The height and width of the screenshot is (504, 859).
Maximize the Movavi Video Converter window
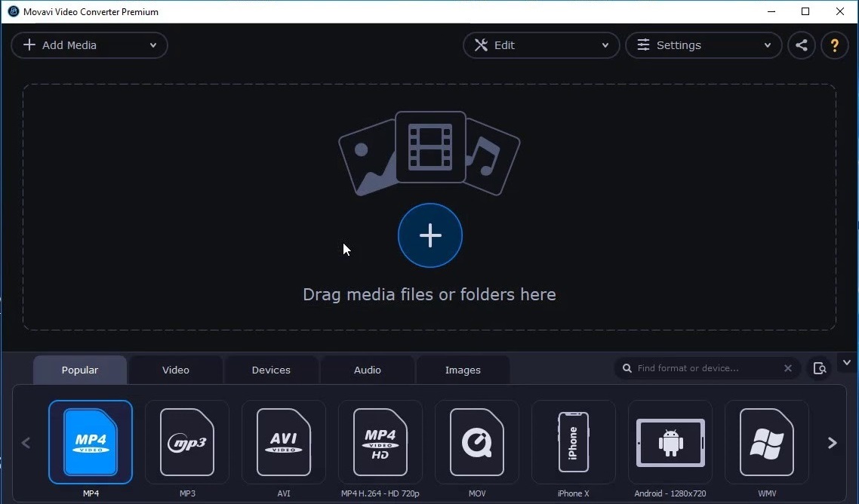(x=805, y=11)
